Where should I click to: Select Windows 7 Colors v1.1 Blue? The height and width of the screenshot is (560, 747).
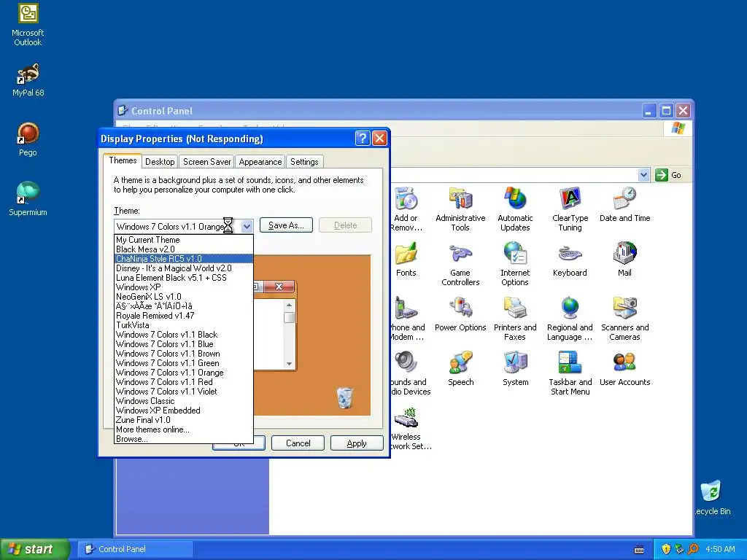tap(183, 344)
